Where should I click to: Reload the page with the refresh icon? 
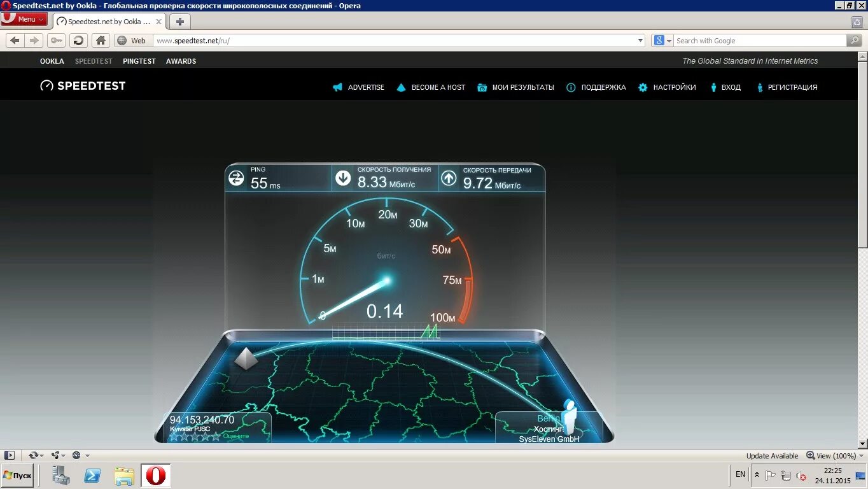click(x=78, y=40)
